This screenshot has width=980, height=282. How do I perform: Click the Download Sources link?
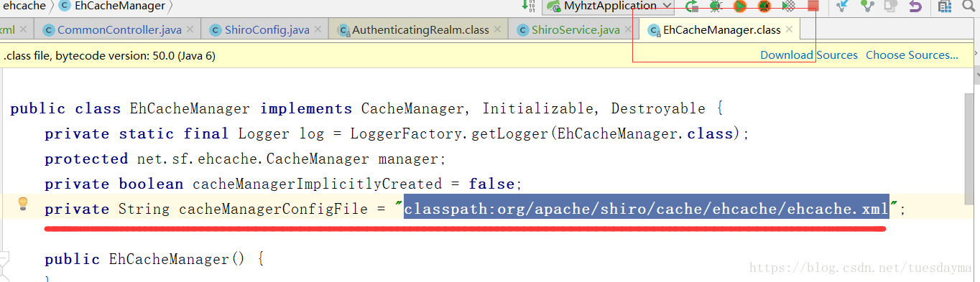point(809,55)
